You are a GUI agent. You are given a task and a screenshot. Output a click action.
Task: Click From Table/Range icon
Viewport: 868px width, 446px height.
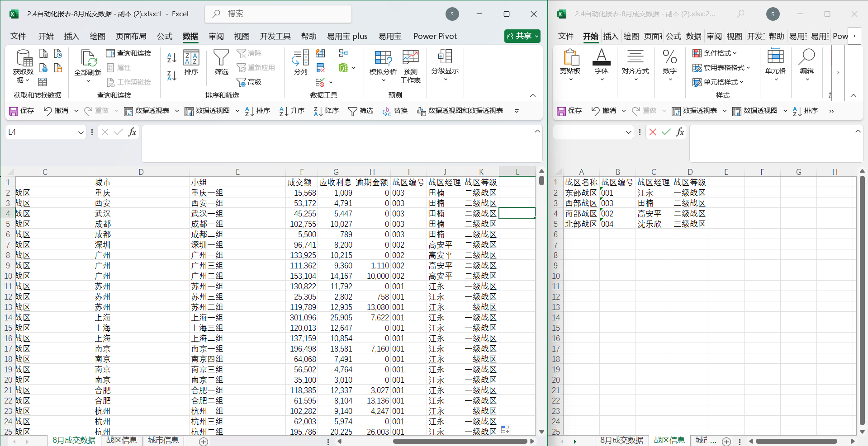(43, 82)
